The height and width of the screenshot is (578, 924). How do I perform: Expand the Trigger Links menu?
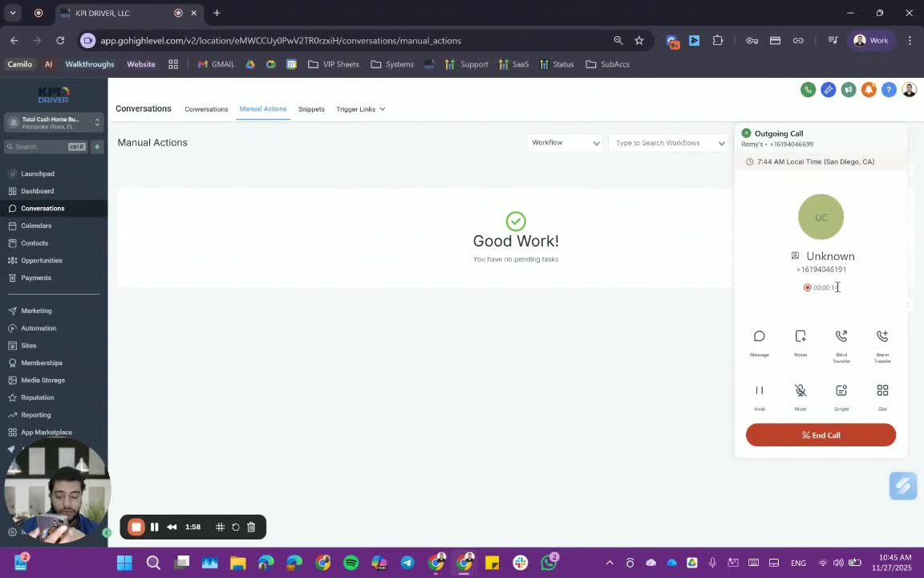[x=360, y=109]
